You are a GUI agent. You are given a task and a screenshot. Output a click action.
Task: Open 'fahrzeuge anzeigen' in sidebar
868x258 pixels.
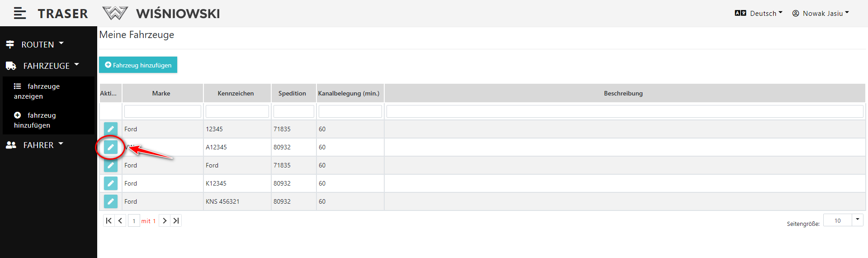pos(36,91)
